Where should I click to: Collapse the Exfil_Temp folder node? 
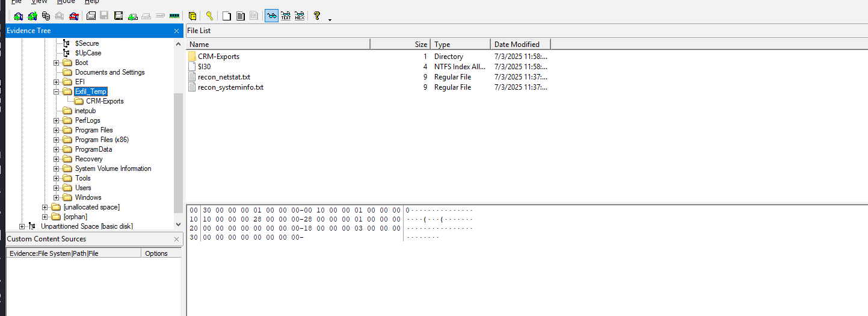pos(57,91)
